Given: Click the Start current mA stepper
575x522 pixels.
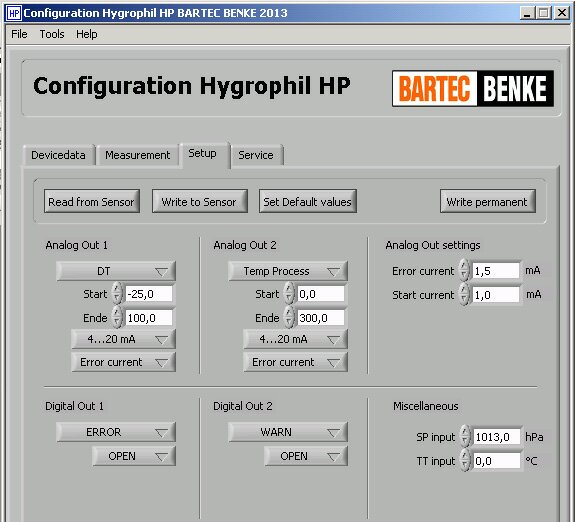Looking at the screenshot, I should pyautogui.click(x=464, y=294).
